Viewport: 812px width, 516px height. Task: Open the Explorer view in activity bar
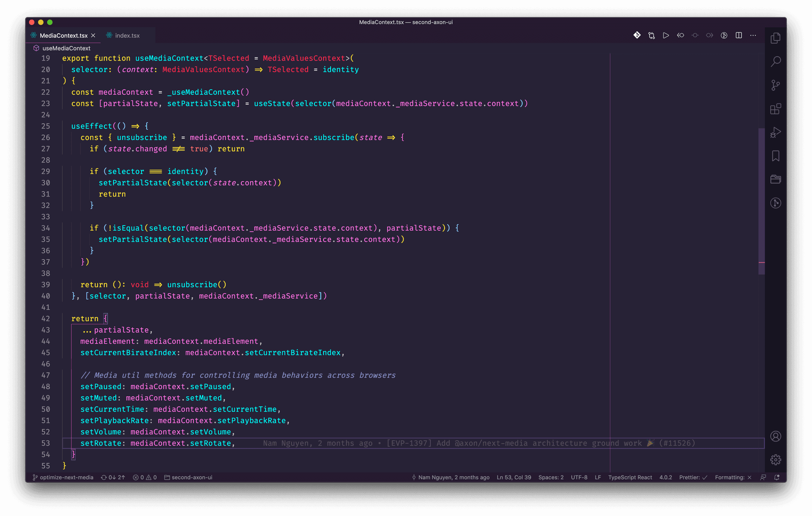[776, 38]
